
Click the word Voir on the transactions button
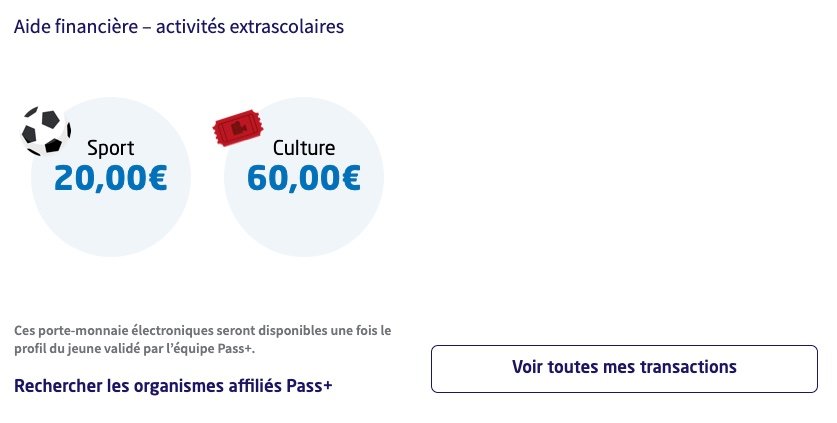tap(530, 367)
